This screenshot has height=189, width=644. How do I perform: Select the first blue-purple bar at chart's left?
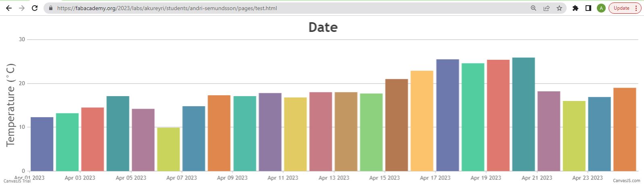point(42,144)
